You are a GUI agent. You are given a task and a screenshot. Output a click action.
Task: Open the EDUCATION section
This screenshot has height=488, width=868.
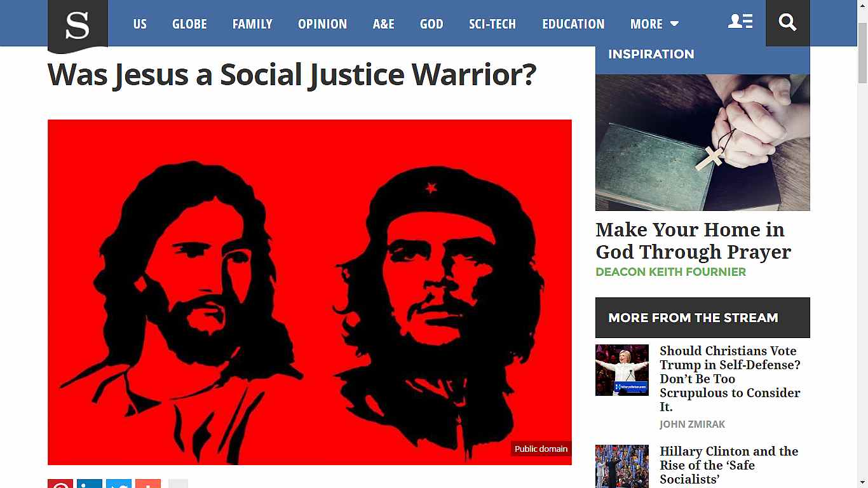[573, 24]
